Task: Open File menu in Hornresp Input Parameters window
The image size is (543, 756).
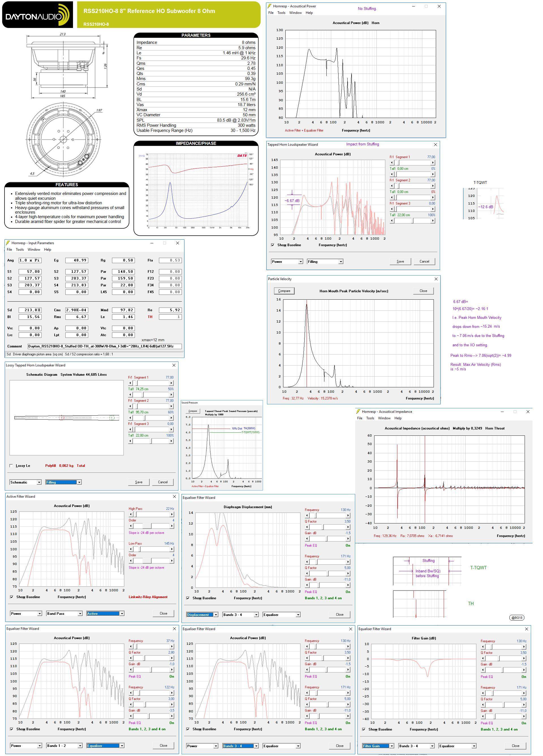Action: (9, 249)
